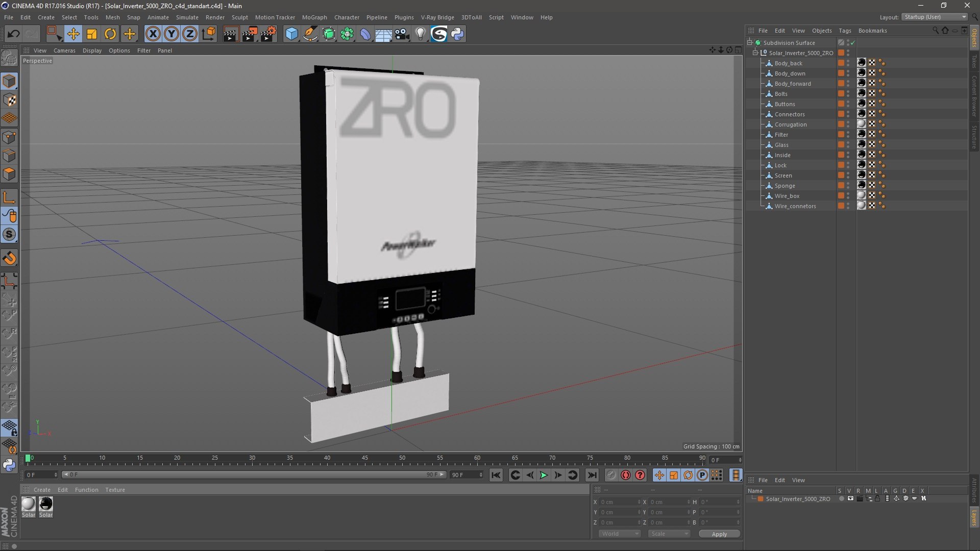
Task: Collapse the Subdivision Surface object
Action: click(750, 42)
